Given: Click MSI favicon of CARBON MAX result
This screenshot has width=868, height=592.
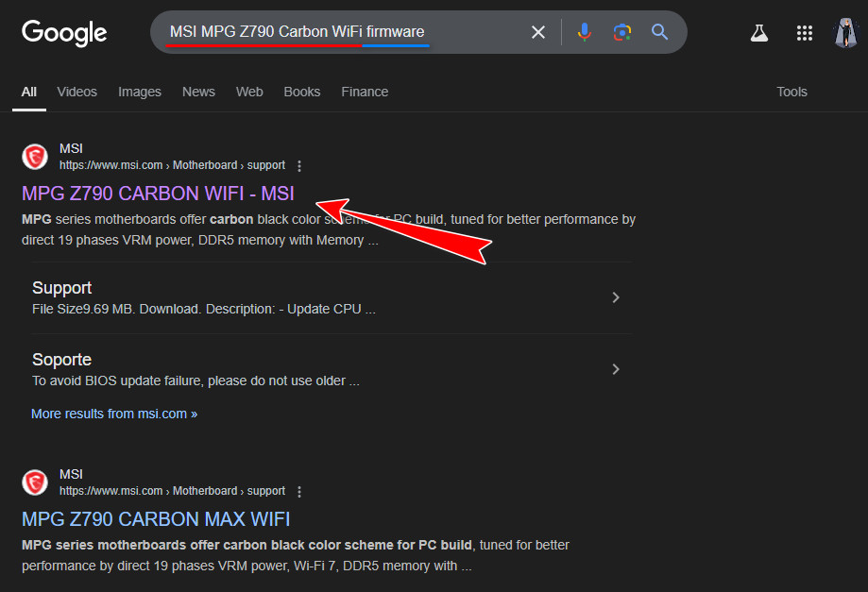Looking at the screenshot, I should coord(35,482).
